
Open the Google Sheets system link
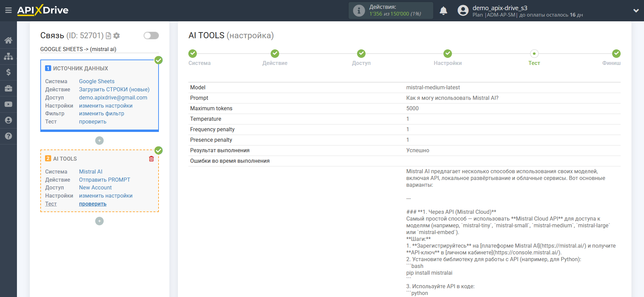[x=97, y=81]
